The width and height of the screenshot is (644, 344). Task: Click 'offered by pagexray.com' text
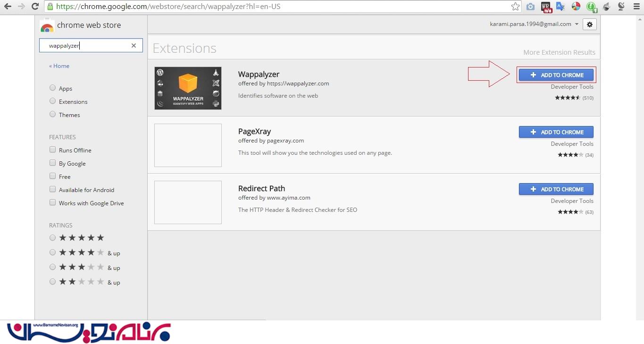coord(271,141)
